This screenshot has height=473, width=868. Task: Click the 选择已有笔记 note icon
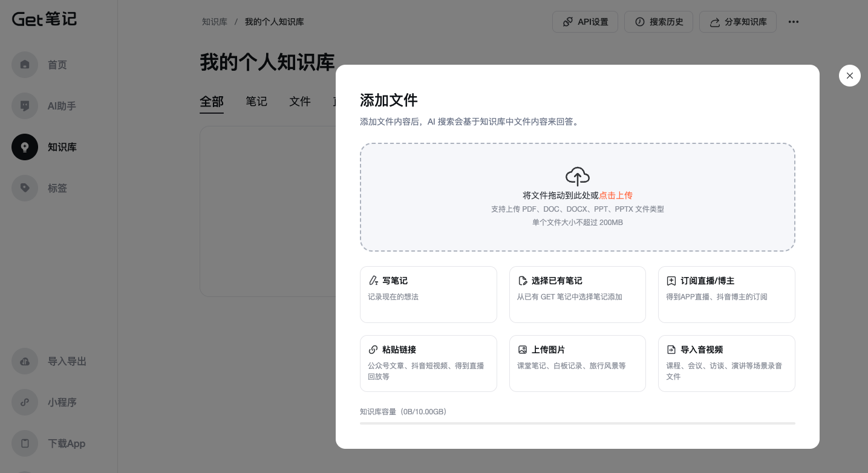(523, 280)
